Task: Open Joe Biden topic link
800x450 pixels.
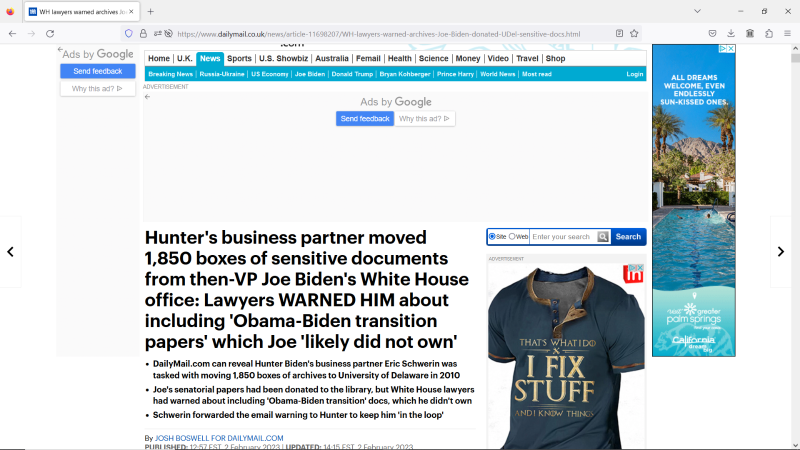Action: 310,74
